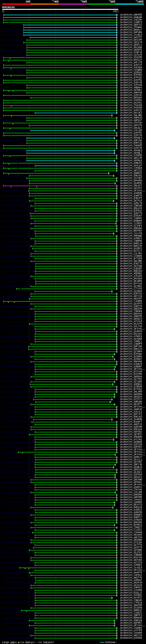Select hit UniRef100_Q6H713
Screen dimensions: 146x644
(x=131, y=25)
